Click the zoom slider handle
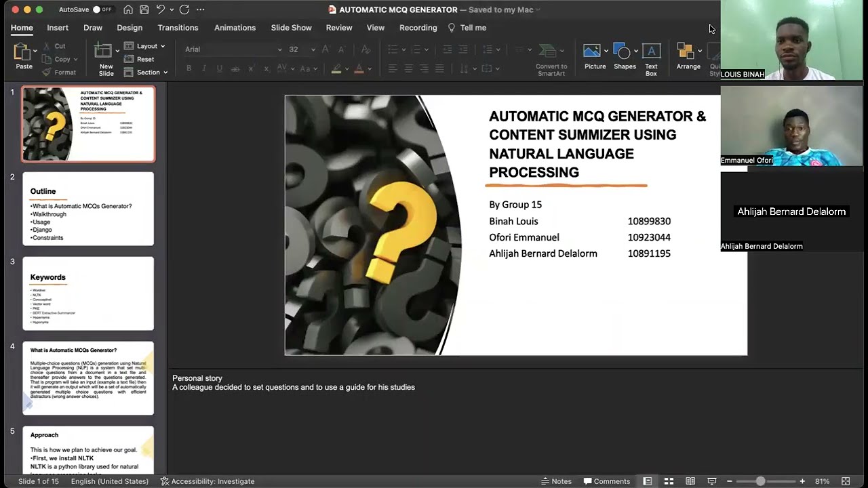Image resolution: width=868 pixels, height=488 pixels. point(760,481)
